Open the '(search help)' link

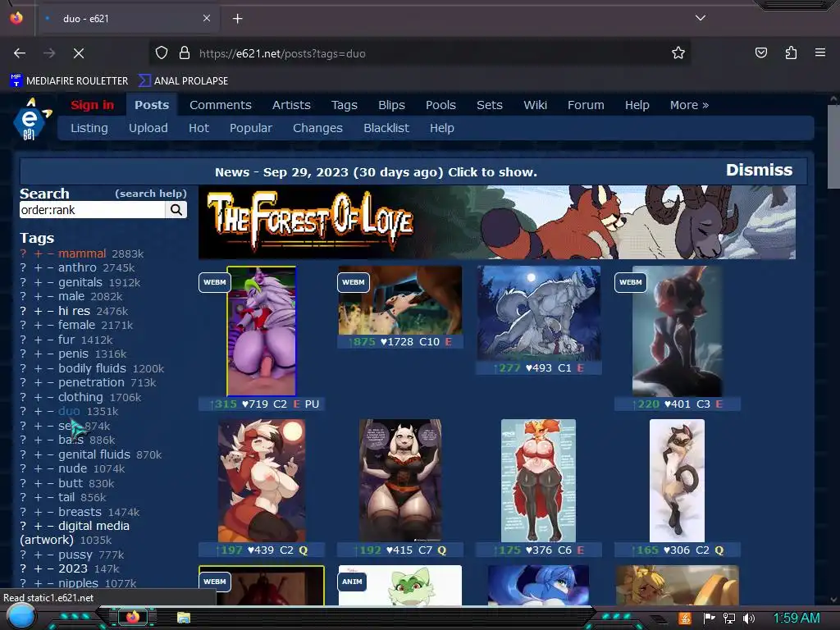(151, 194)
